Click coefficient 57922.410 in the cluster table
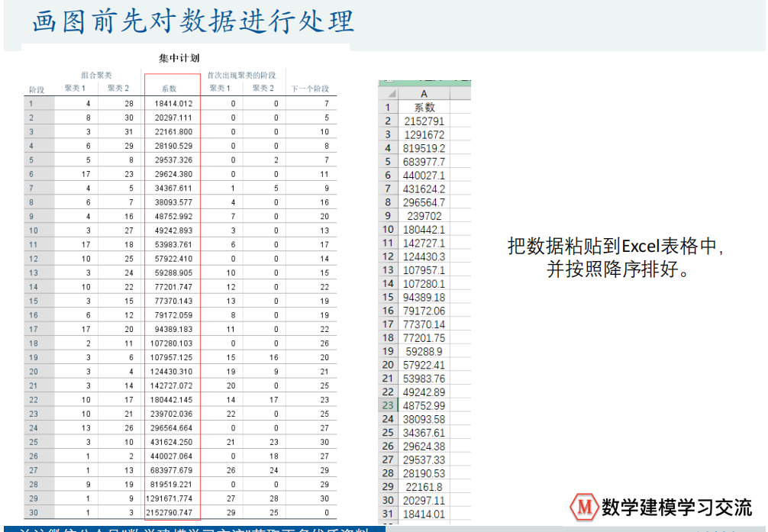This screenshot has height=532, width=768. 173,260
